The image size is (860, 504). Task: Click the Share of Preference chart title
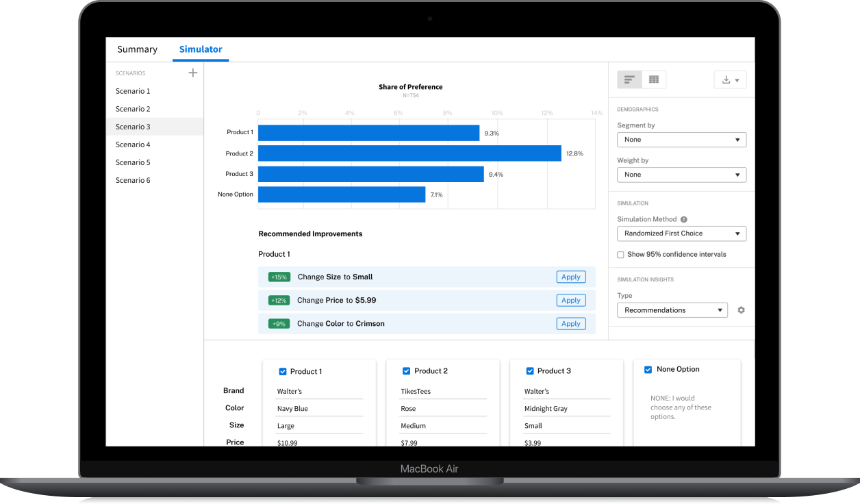pyautogui.click(x=411, y=87)
